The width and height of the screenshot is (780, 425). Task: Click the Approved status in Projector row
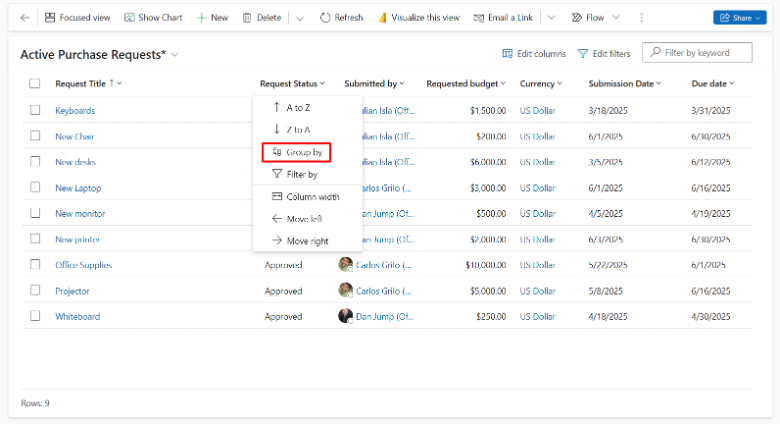[284, 291]
